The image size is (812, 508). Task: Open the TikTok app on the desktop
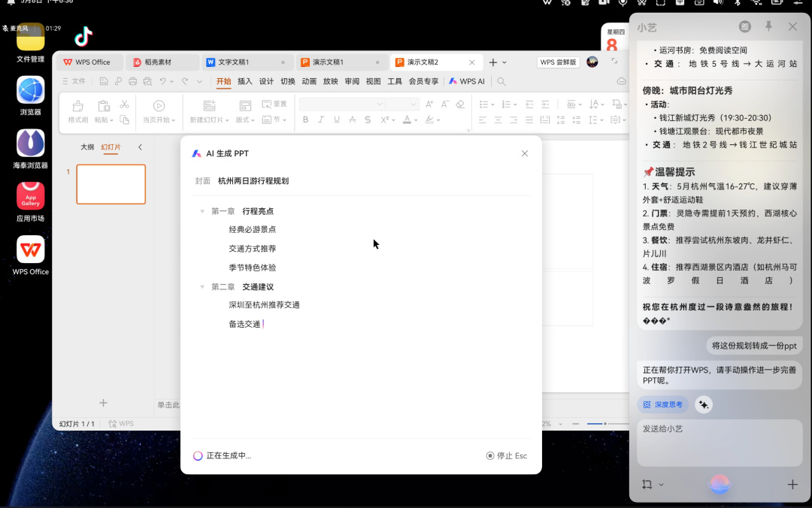coord(83,36)
